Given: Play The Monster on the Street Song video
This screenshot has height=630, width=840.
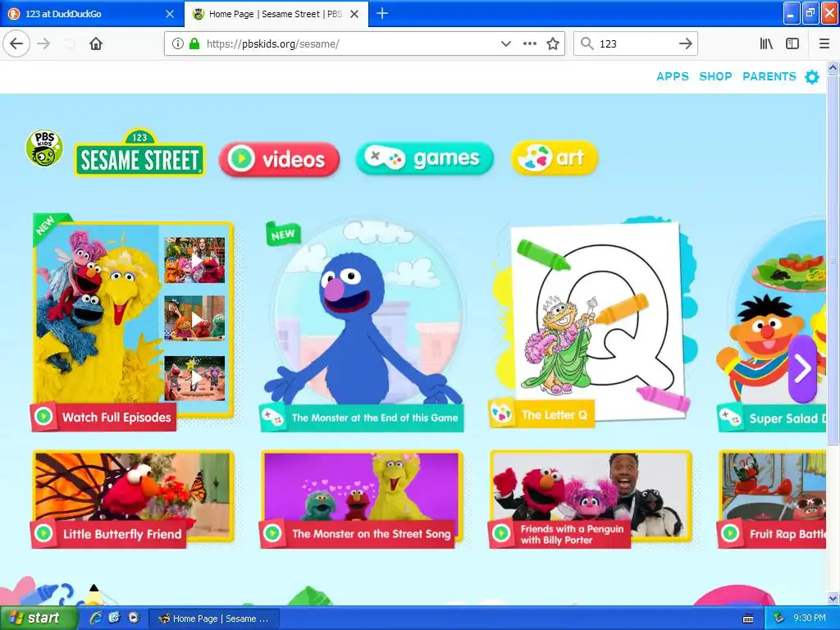Looking at the screenshot, I should click(362, 500).
